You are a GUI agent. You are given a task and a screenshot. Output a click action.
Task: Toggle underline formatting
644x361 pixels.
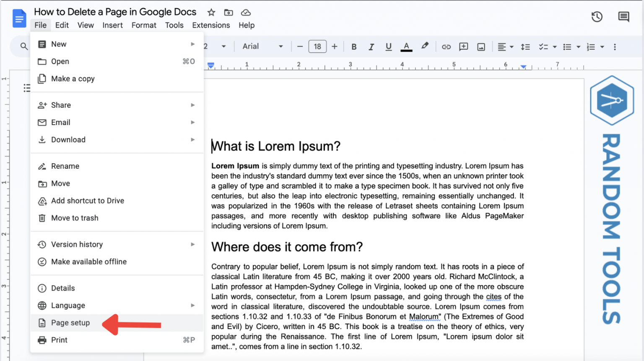388,47
